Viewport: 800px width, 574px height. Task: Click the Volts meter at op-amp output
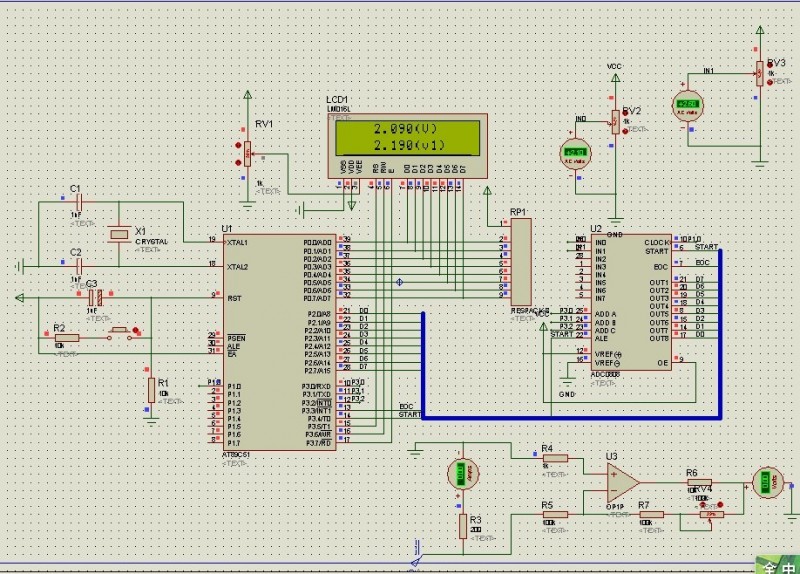[767, 481]
